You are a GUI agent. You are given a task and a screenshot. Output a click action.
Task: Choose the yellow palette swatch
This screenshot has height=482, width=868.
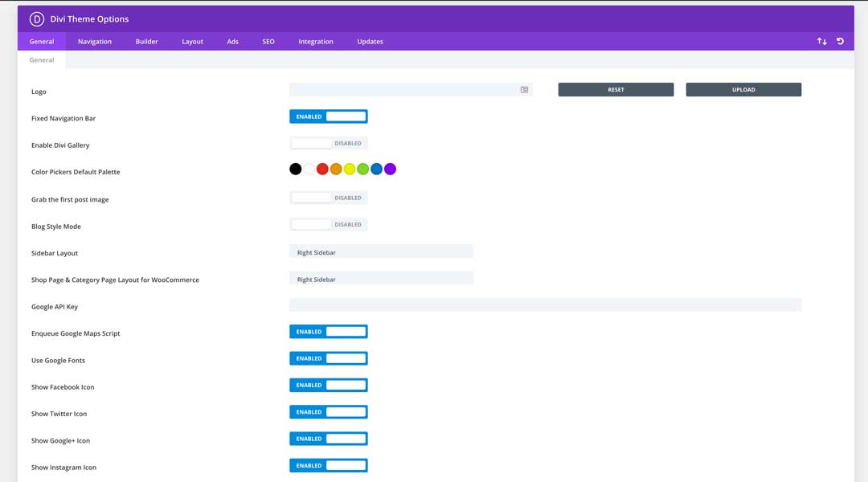click(350, 169)
